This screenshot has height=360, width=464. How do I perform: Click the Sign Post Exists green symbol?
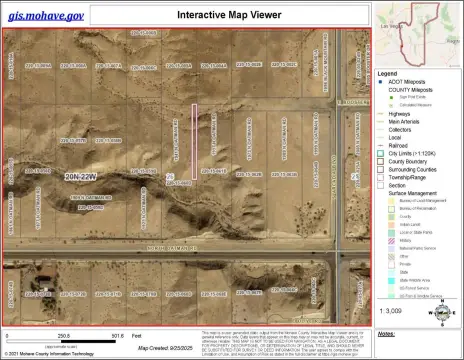coord(392,97)
